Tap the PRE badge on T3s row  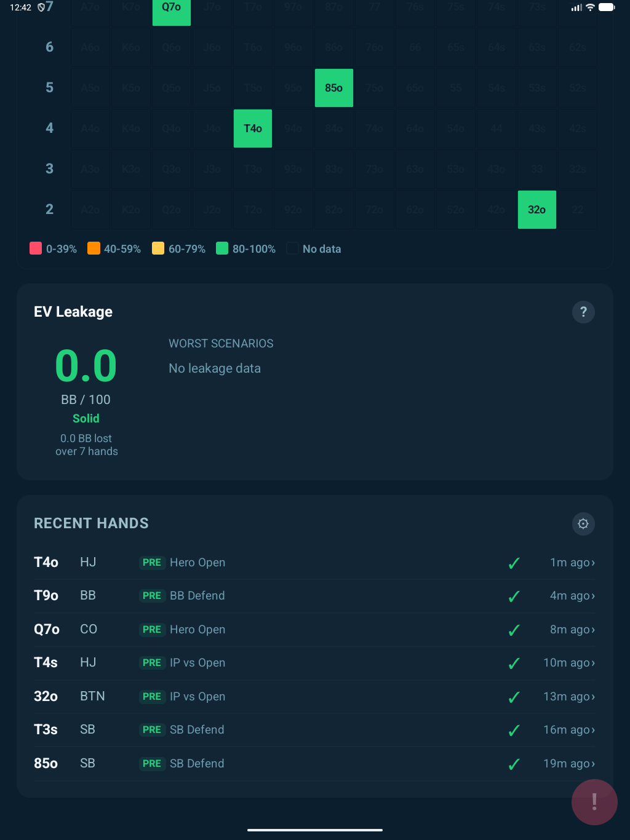(x=151, y=730)
